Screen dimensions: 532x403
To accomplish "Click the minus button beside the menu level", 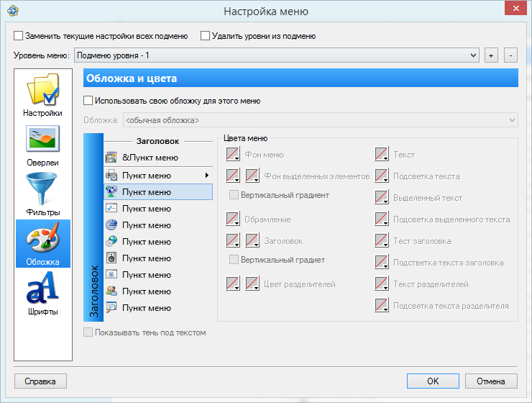I will click(x=510, y=55).
